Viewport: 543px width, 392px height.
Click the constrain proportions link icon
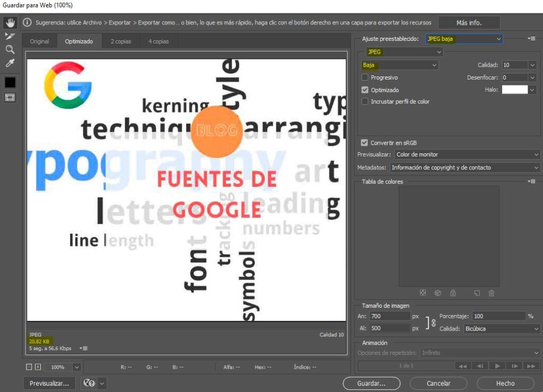click(x=433, y=323)
